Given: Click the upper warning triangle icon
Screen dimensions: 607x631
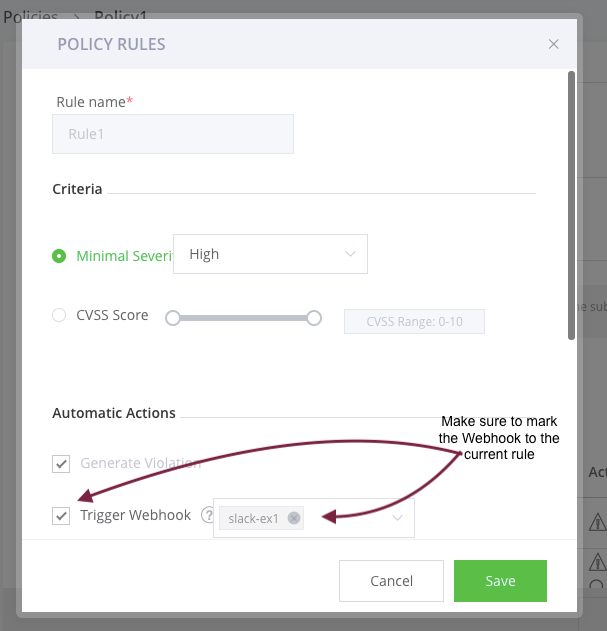Looking at the screenshot, I should (597, 521).
